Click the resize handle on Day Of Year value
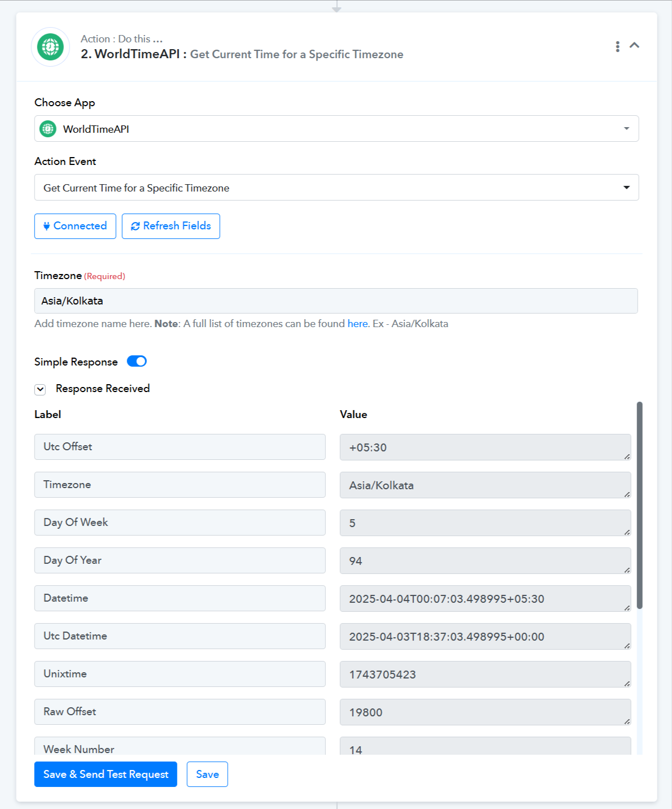 627,569
